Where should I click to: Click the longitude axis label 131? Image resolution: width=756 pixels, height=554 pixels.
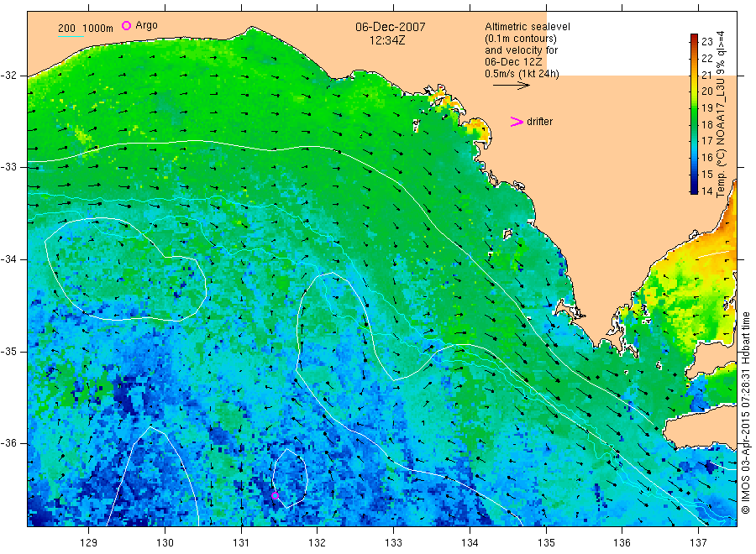coord(241,543)
